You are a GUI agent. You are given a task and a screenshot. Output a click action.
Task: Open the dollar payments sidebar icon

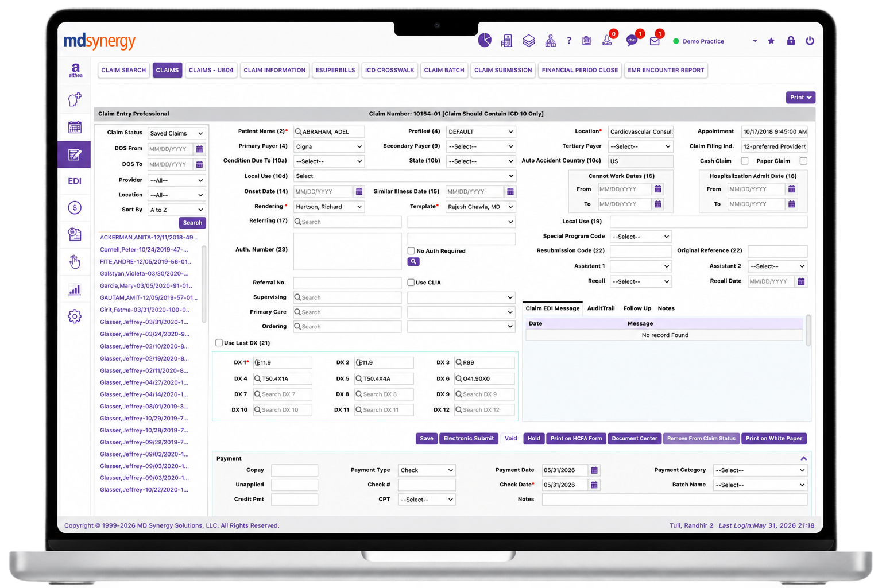75,208
